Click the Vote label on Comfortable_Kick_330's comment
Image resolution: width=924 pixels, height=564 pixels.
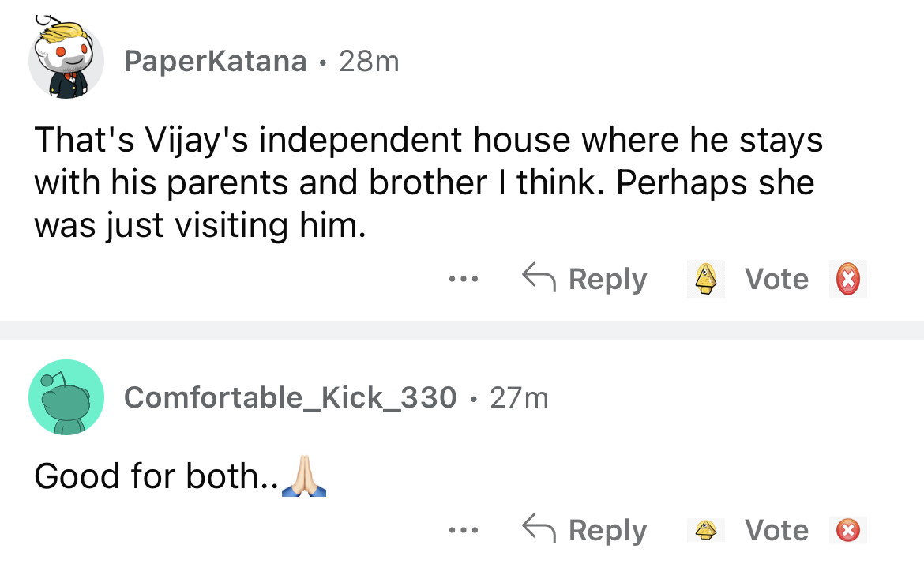point(777,530)
